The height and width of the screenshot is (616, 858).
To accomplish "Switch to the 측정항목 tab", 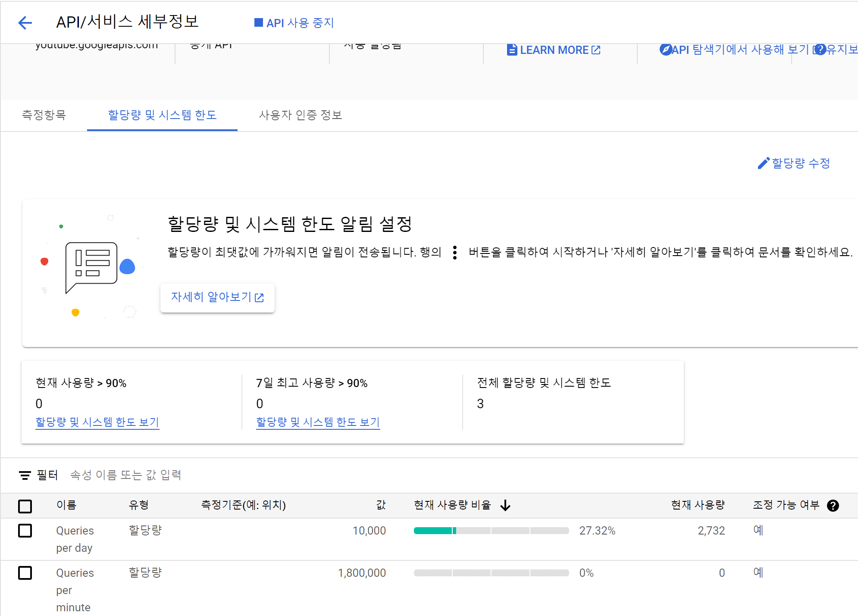I will point(44,115).
